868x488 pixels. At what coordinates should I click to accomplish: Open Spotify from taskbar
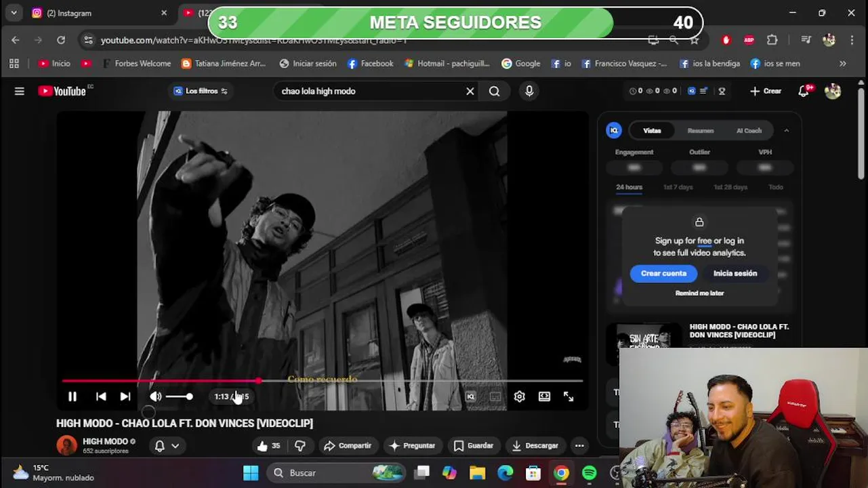590,473
